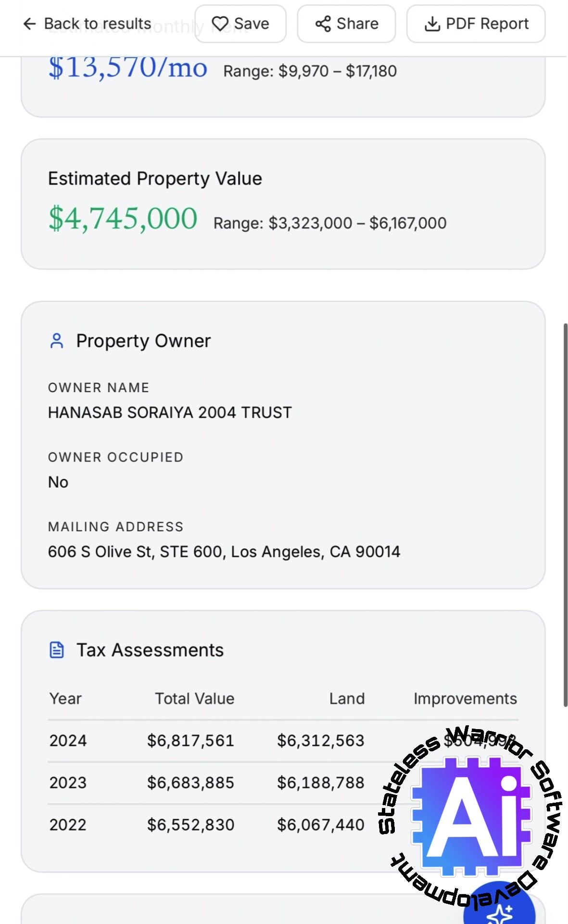Go back to results
568x924 pixels.
pos(88,24)
